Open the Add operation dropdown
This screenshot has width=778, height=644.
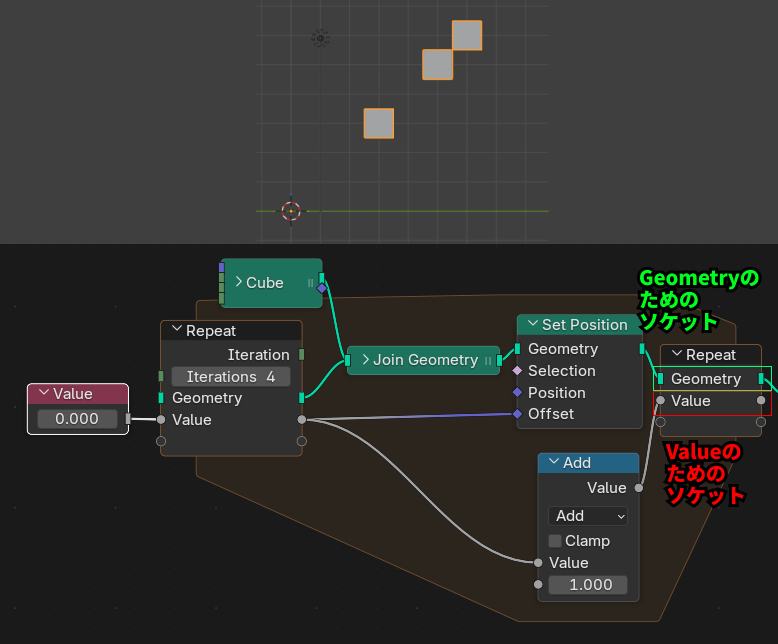pyautogui.click(x=588, y=516)
